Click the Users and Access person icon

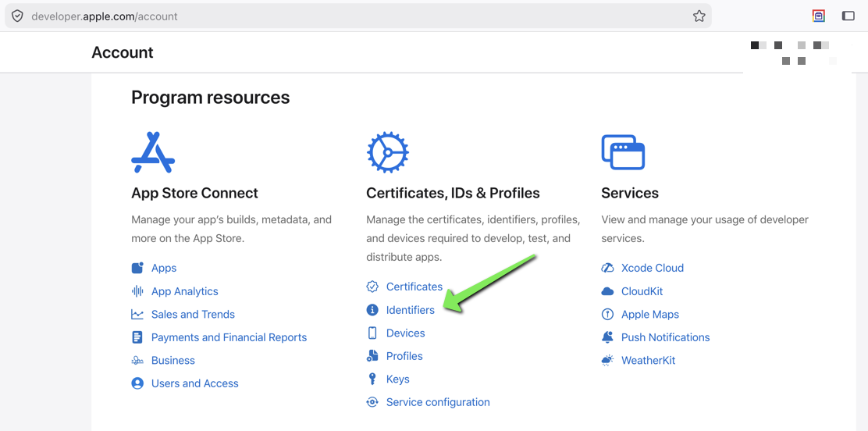pyautogui.click(x=137, y=383)
